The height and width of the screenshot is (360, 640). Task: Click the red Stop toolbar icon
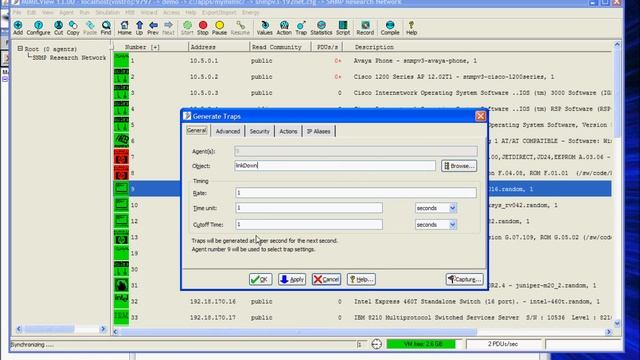203,28
